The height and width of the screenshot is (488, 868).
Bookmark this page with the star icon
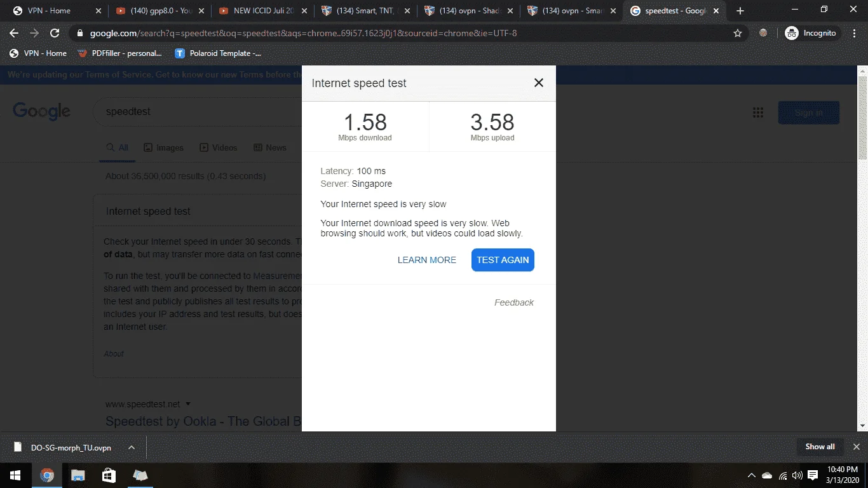coord(738,33)
